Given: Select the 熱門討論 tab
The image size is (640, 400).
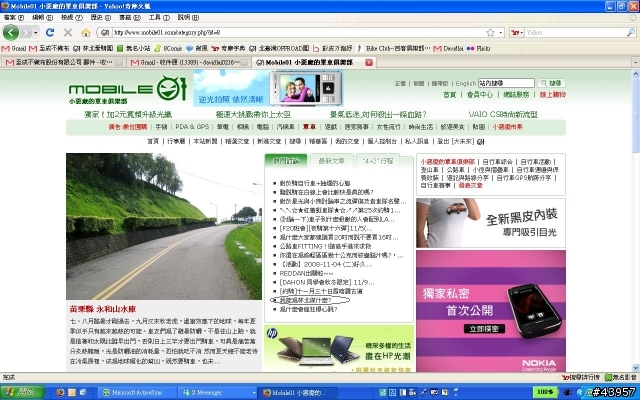Looking at the screenshot, I should [286, 161].
